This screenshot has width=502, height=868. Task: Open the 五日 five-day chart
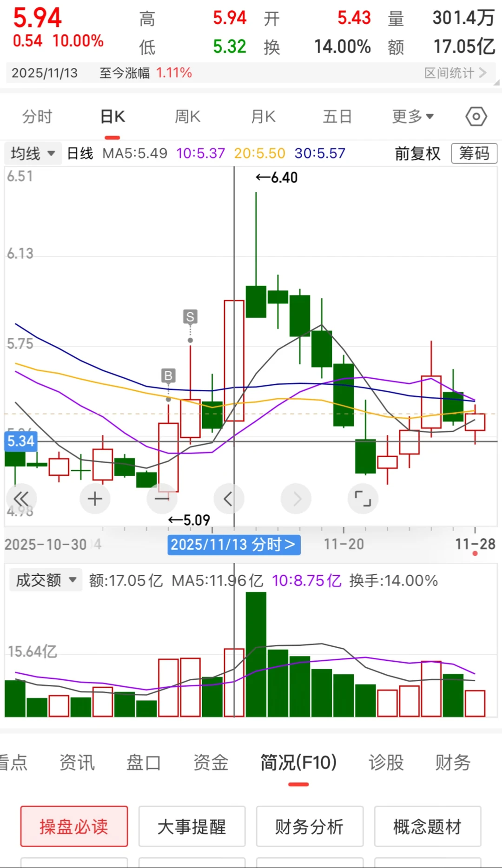337,117
